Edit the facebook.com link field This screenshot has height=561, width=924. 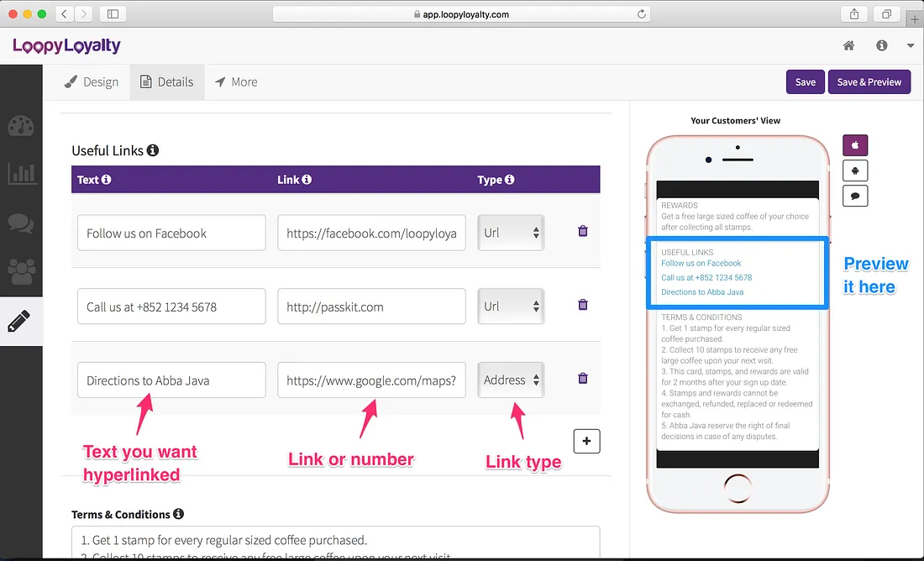tap(371, 233)
